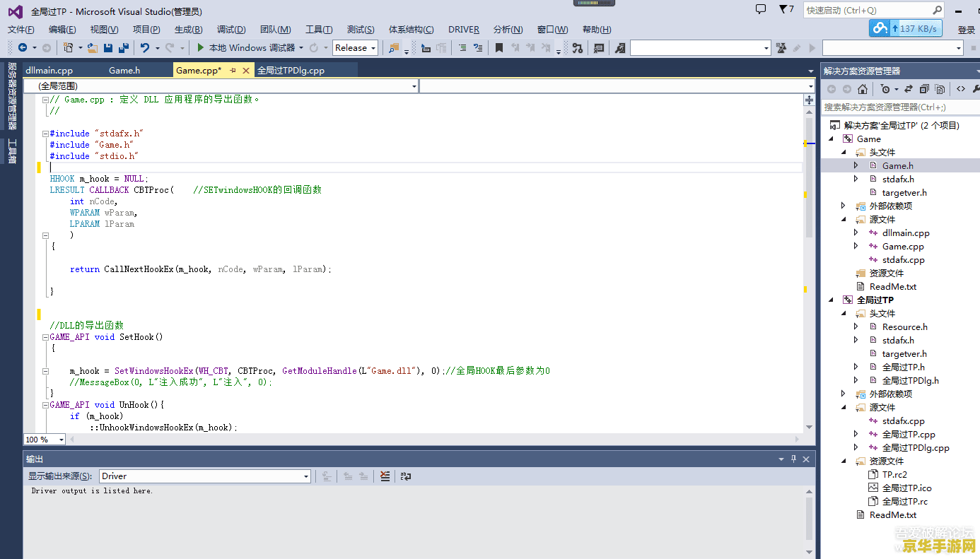The image size is (980, 559).
Task: Click the navigate backward arrow in toolbar
Action: coord(23,47)
